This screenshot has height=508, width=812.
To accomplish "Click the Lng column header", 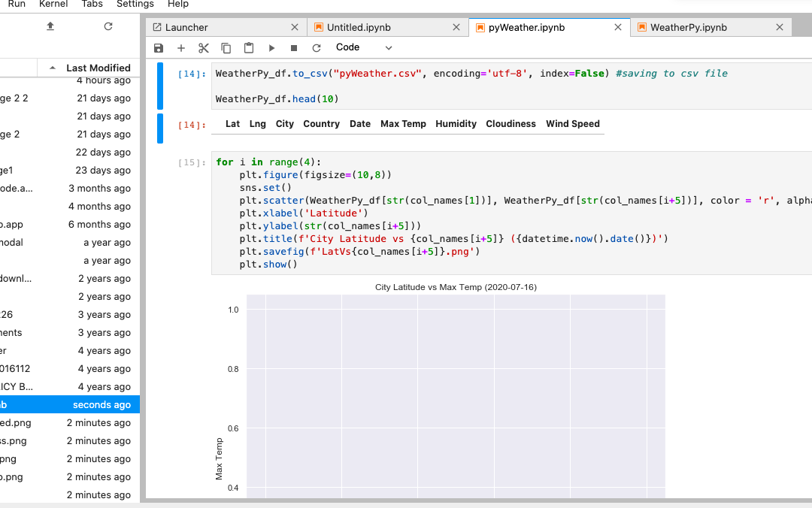I will click(257, 124).
